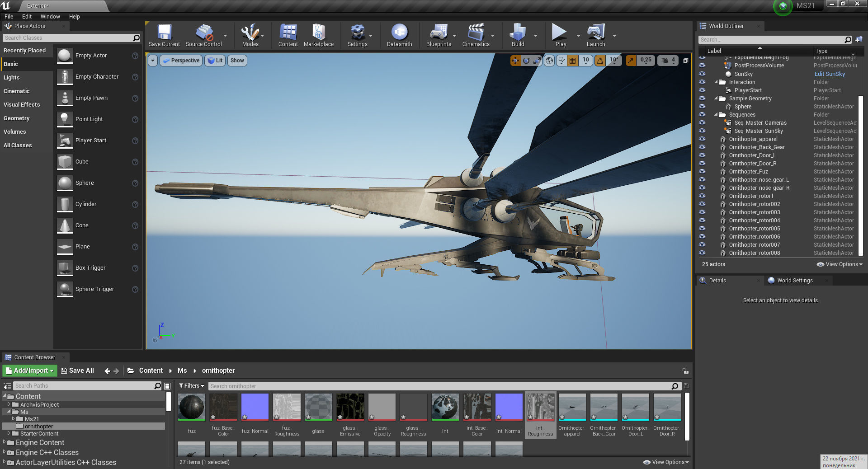Image resolution: width=868 pixels, height=469 pixels.
Task: Open the Settings toolbar icon
Action: tap(357, 35)
